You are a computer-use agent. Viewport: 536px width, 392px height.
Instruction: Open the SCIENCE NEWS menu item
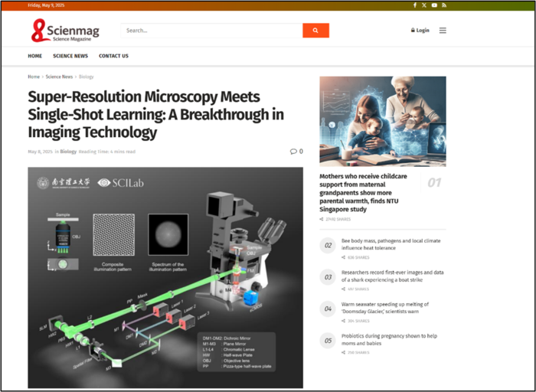(x=70, y=56)
